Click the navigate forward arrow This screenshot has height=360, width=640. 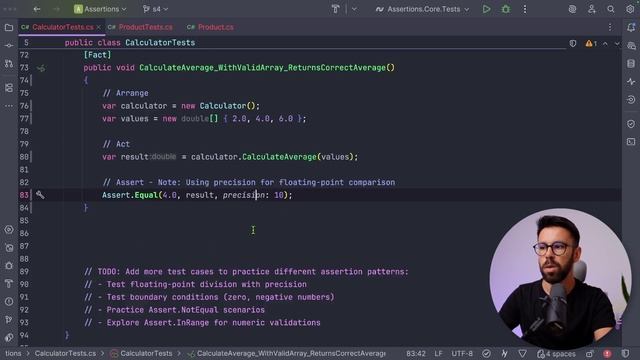(56, 9)
